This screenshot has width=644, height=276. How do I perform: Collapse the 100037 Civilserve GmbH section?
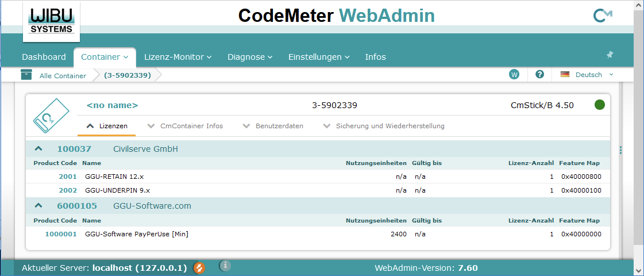[x=38, y=149]
